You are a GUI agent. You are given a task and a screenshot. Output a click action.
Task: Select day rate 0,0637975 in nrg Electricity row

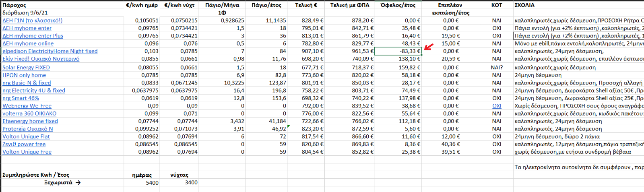(x=142, y=91)
